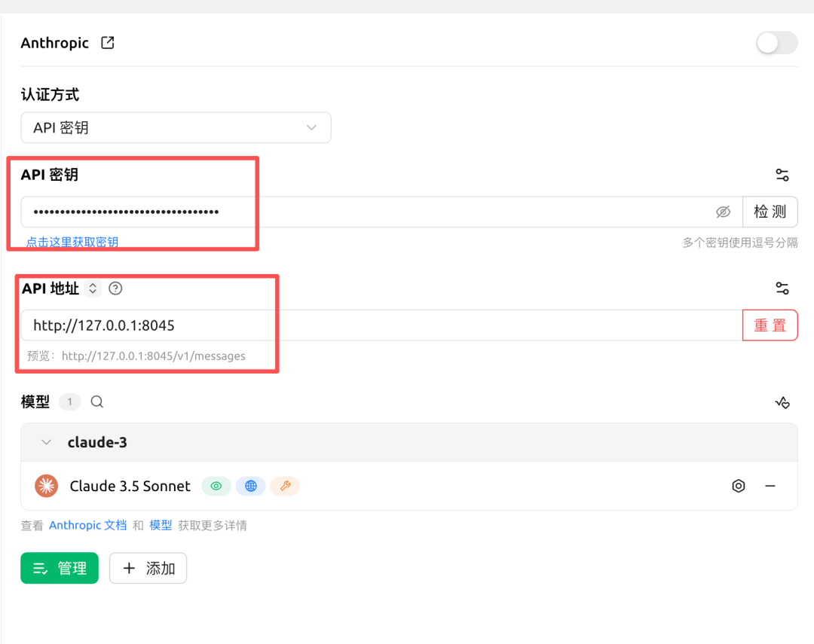Collapse the claude-3 model group
814x644 pixels.
(47, 443)
